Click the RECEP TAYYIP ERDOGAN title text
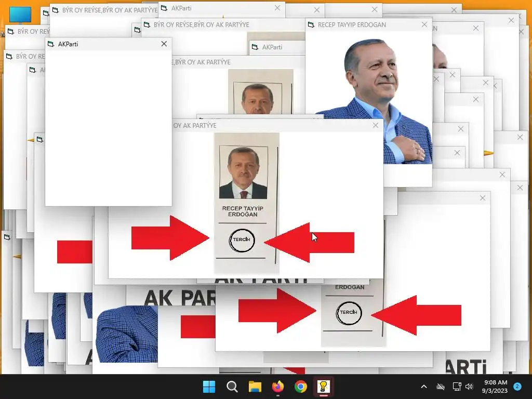532x399 pixels. point(352,25)
